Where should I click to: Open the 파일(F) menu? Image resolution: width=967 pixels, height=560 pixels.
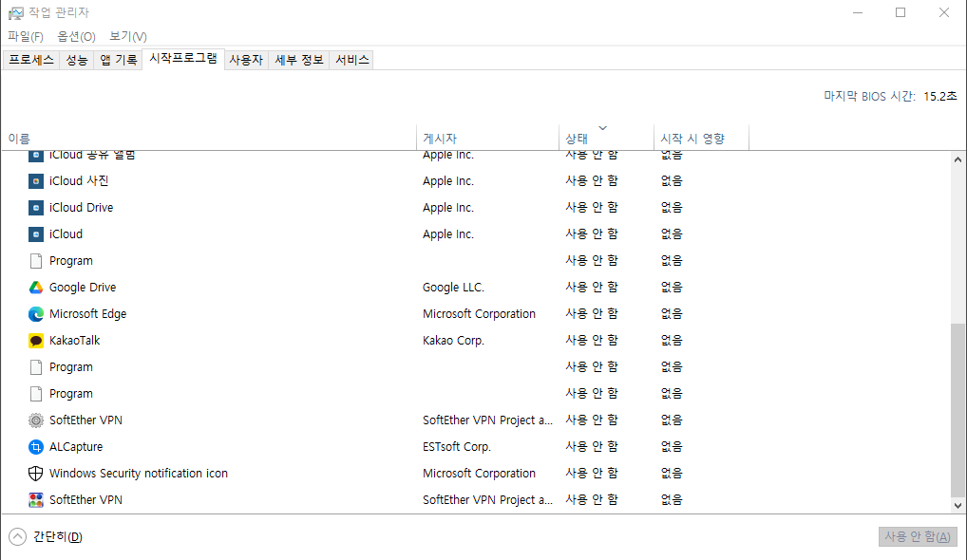pyautogui.click(x=26, y=36)
